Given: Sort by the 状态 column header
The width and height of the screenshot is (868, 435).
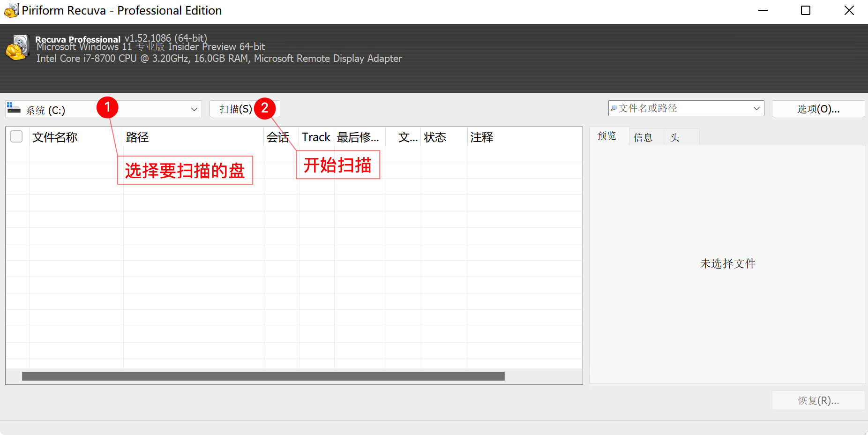Looking at the screenshot, I should coord(444,137).
